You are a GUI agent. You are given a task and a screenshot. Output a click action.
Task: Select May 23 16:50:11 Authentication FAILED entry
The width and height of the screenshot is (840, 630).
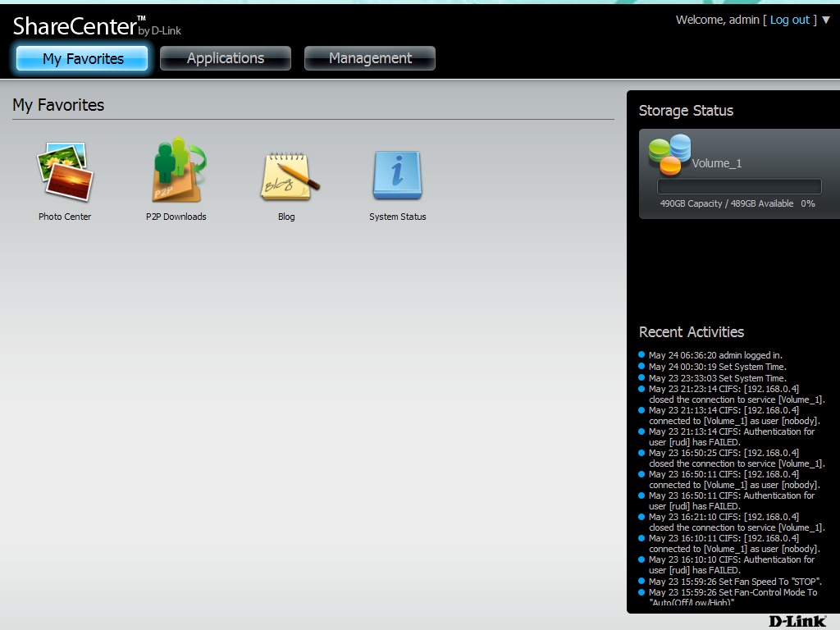pyautogui.click(x=732, y=501)
